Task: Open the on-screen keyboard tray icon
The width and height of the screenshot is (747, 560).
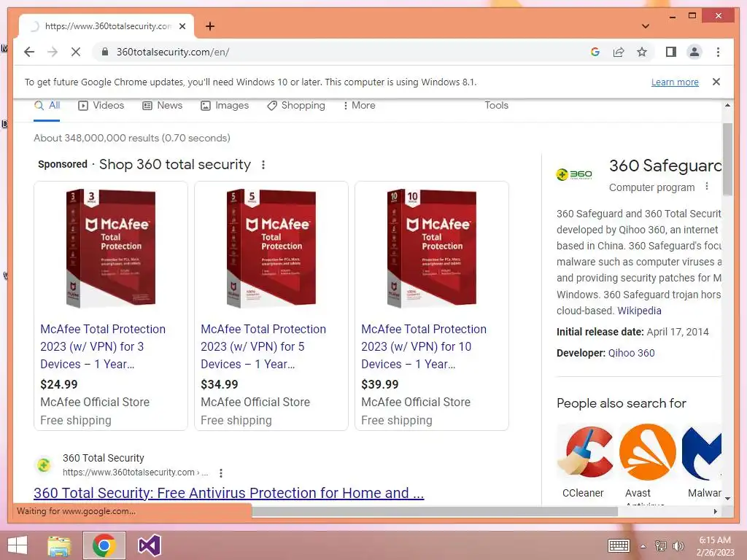Action: click(619, 545)
